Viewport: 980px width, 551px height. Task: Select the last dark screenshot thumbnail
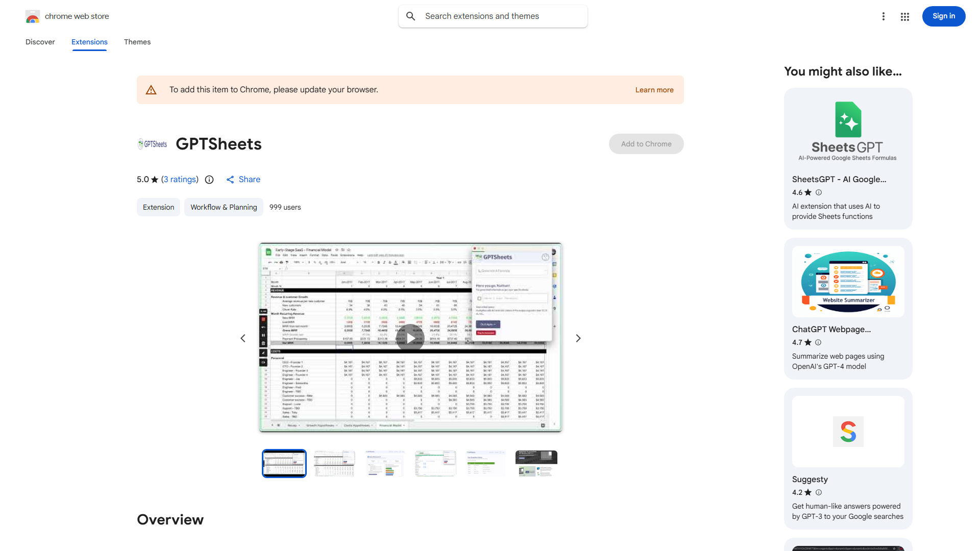click(x=536, y=463)
